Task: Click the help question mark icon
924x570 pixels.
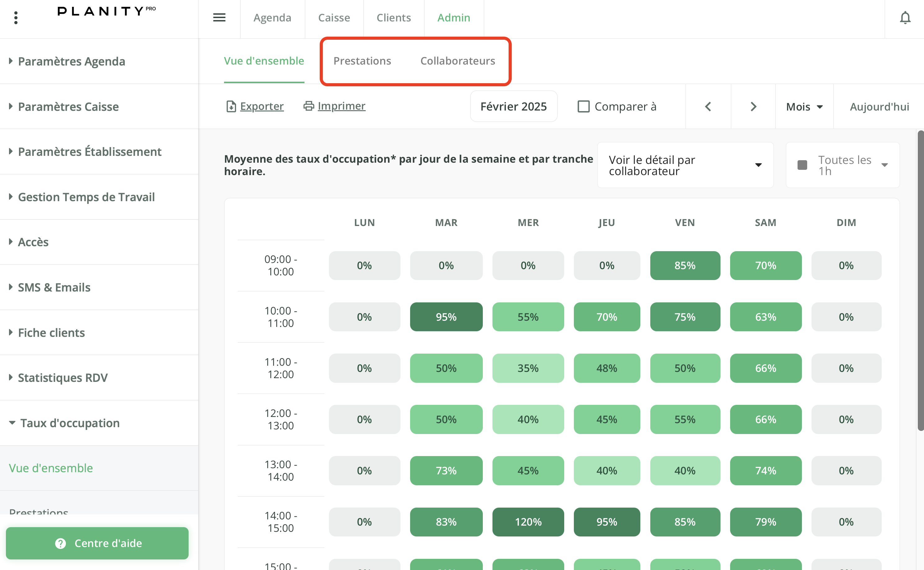Action: [x=60, y=543]
